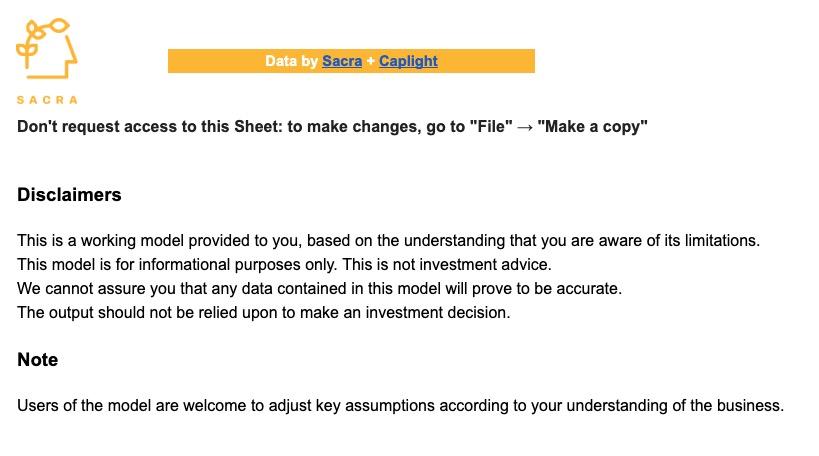
Task: Click the "not investment advice" sentence
Action: click(x=447, y=264)
